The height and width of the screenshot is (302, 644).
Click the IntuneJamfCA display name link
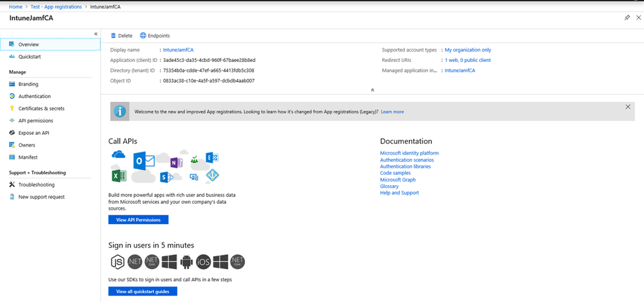coord(179,50)
